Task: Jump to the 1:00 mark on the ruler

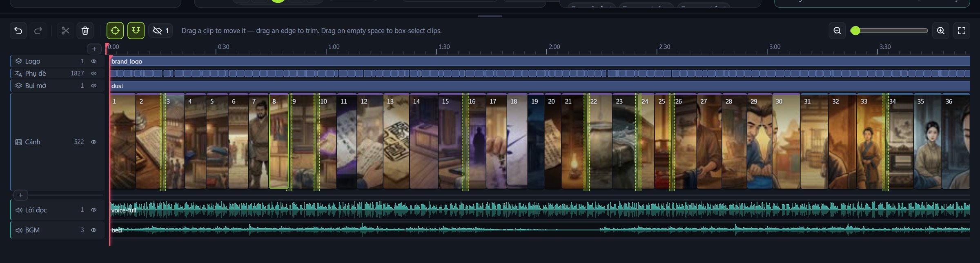Action: click(x=334, y=47)
